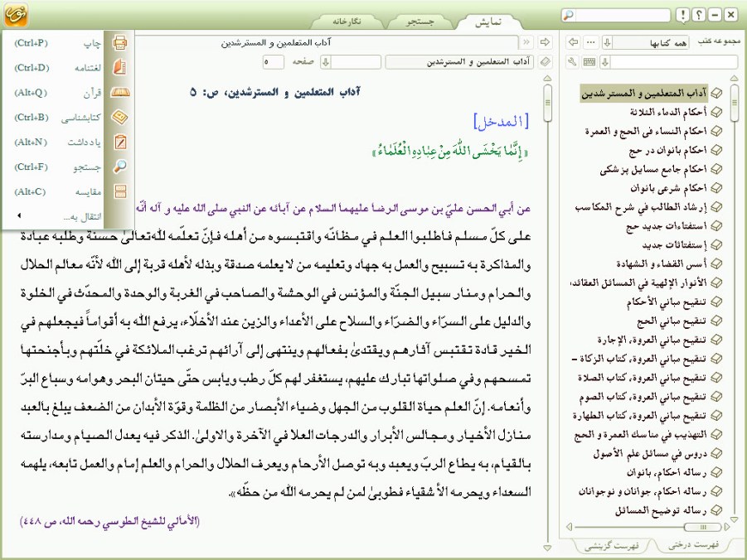This screenshot has height=560, width=747.
Task: Select the چاپ (Ctrl+P) menu item
Action: 58,43
